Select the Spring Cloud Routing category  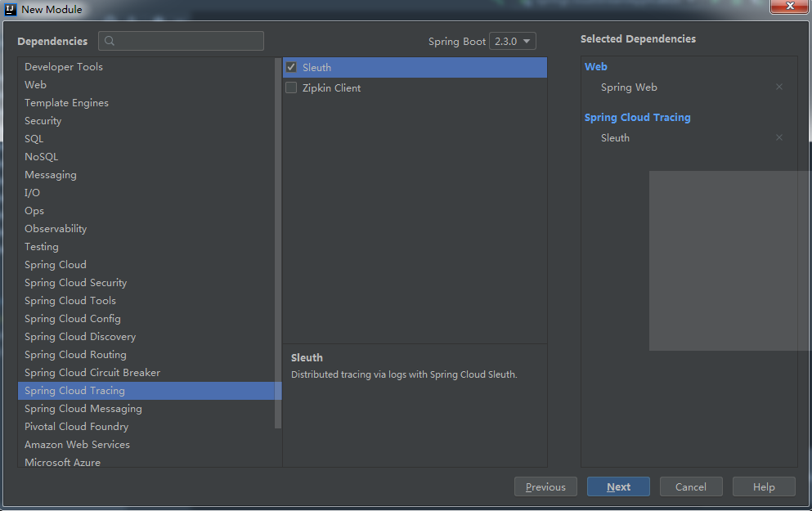coord(146,355)
